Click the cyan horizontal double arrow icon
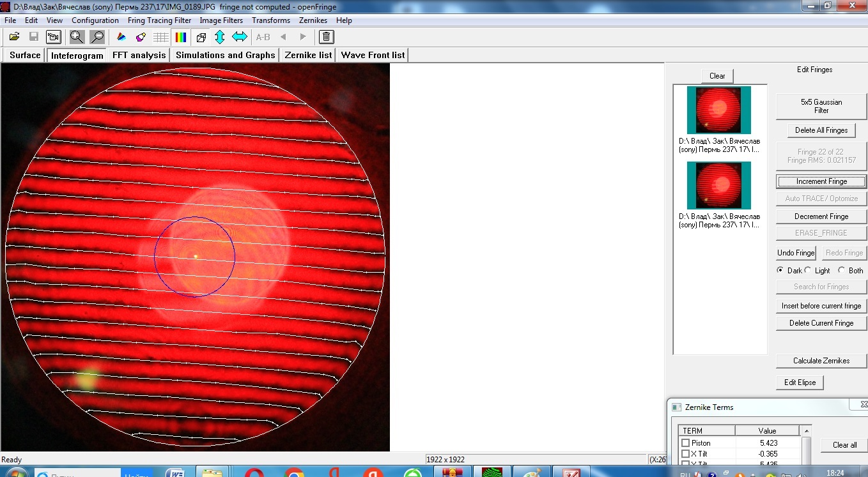The image size is (868, 477). [240, 37]
